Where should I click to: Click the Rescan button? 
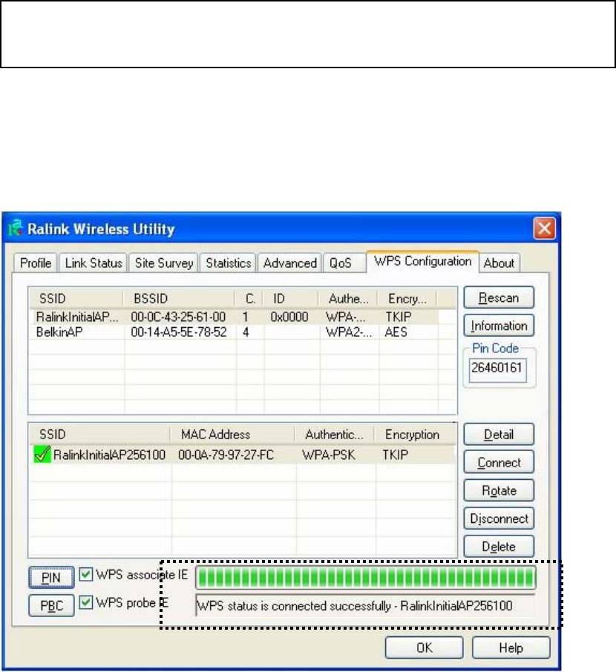pyautogui.click(x=499, y=297)
